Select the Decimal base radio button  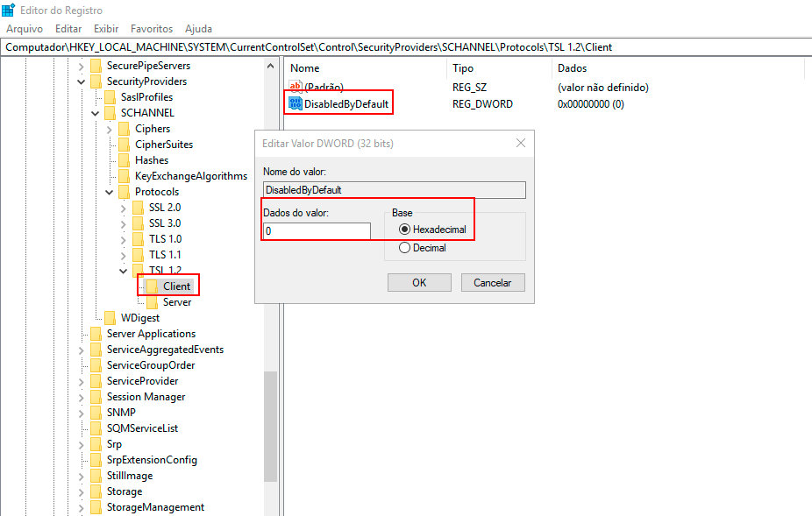point(404,248)
